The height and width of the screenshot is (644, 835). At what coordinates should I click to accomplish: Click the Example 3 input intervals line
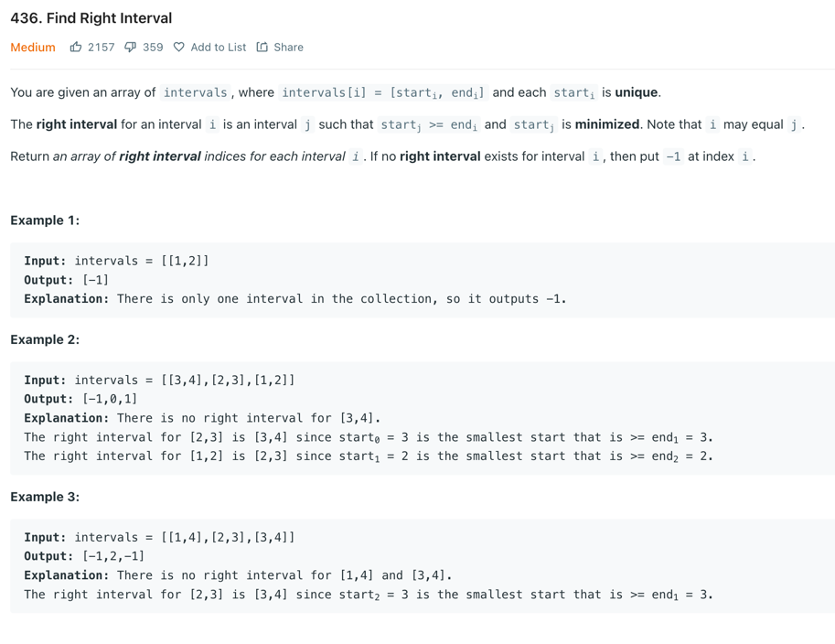(x=159, y=537)
